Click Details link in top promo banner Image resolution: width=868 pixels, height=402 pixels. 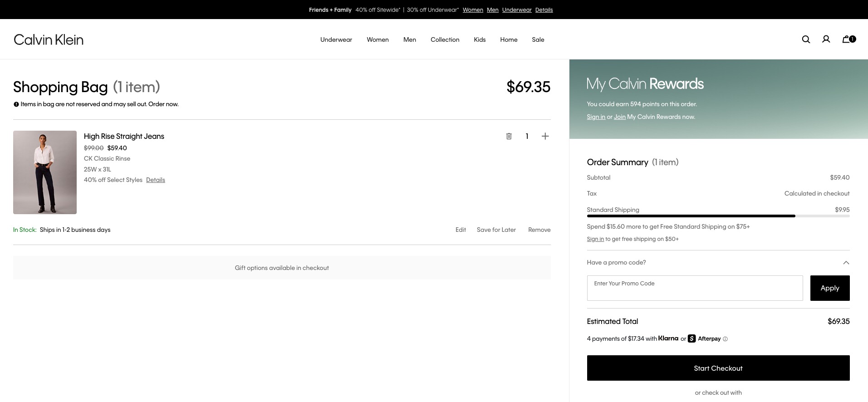[544, 10]
